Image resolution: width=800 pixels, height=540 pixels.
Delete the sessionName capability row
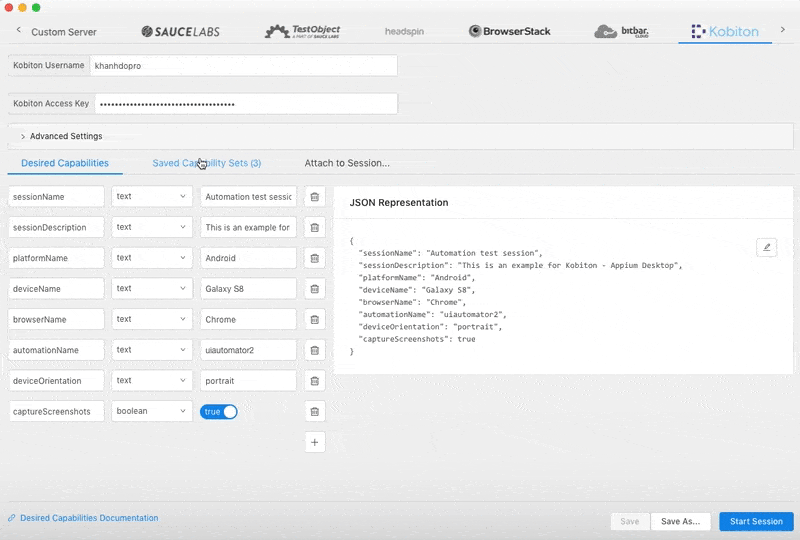pos(314,197)
